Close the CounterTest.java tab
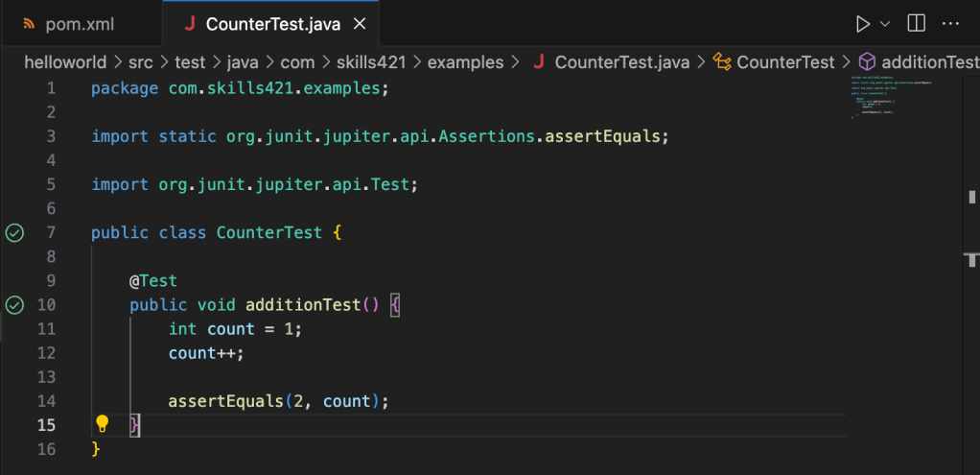 click(360, 24)
